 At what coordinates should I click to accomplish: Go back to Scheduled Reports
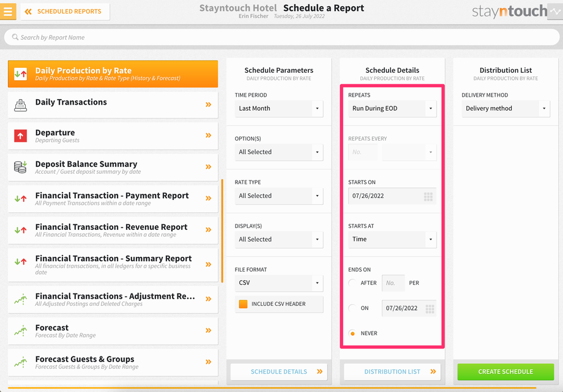(65, 12)
